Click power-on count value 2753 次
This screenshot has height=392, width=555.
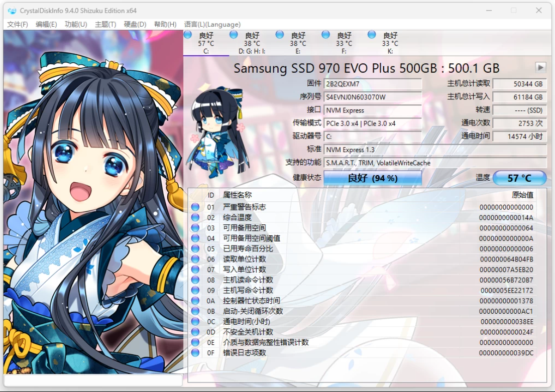pyautogui.click(x=519, y=123)
